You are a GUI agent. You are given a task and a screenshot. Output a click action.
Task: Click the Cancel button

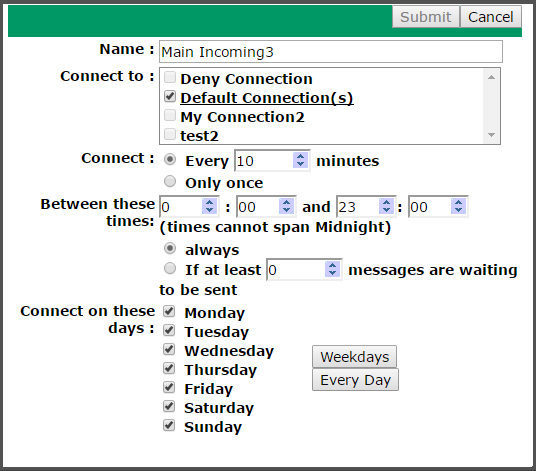tap(491, 17)
